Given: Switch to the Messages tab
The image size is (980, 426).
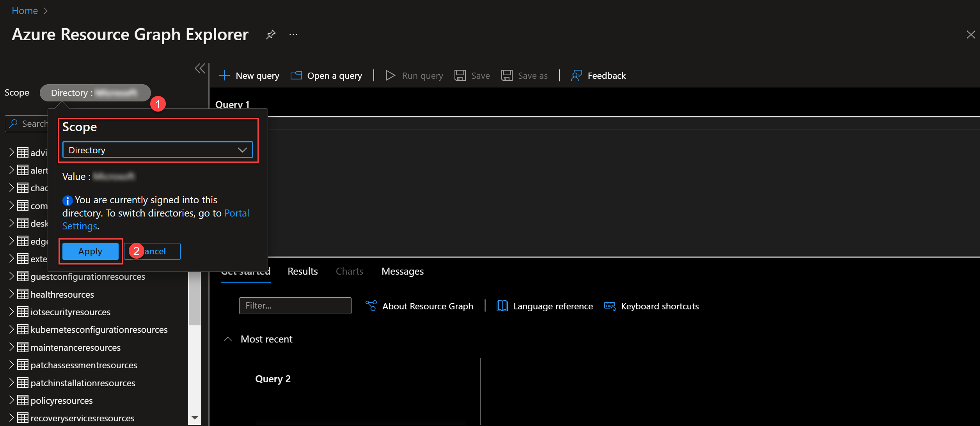Looking at the screenshot, I should 403,272.
